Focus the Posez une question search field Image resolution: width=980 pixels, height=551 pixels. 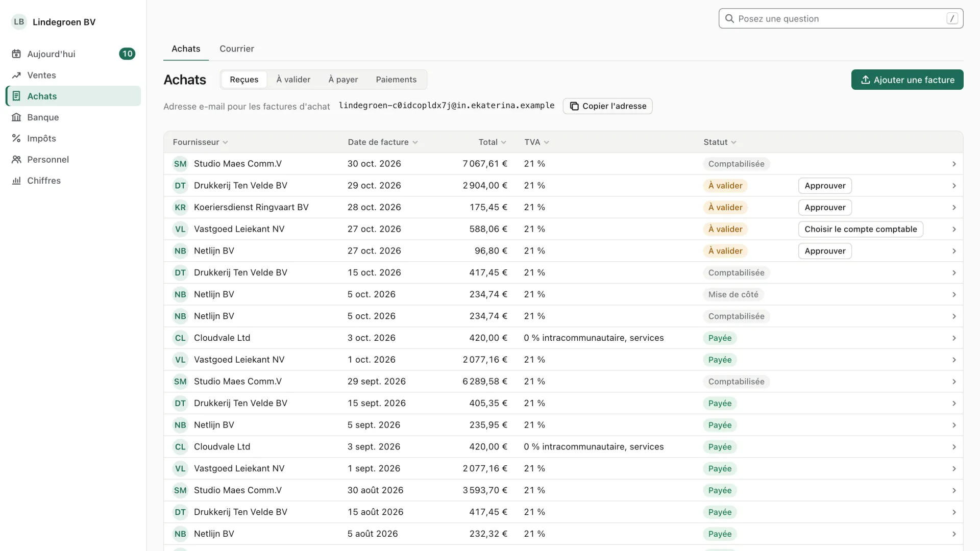pos(841,19)
